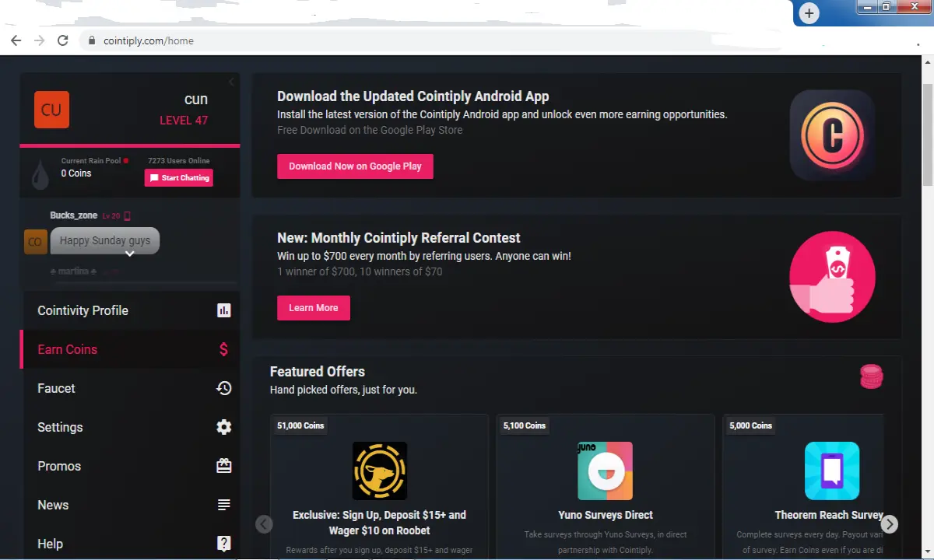The image size is (934, 560).
Task: Open the Promos menu item
Action: (x=130, y=466)
